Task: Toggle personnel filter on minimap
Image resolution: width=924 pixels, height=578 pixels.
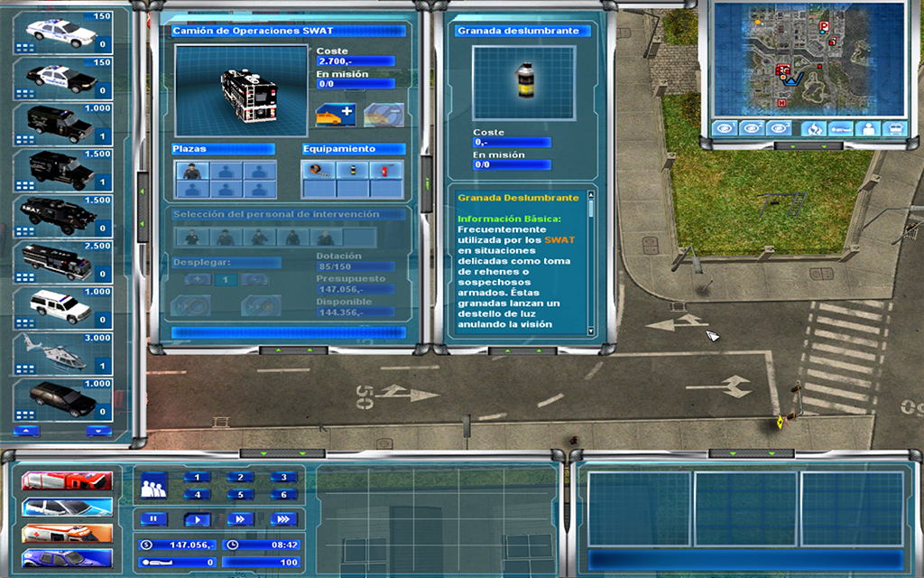Action: pos(867,128)
